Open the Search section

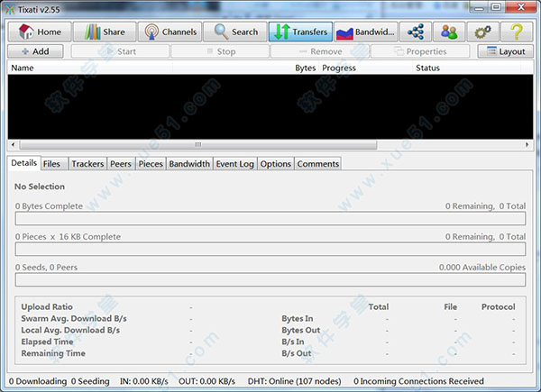(x=235, y=32)
